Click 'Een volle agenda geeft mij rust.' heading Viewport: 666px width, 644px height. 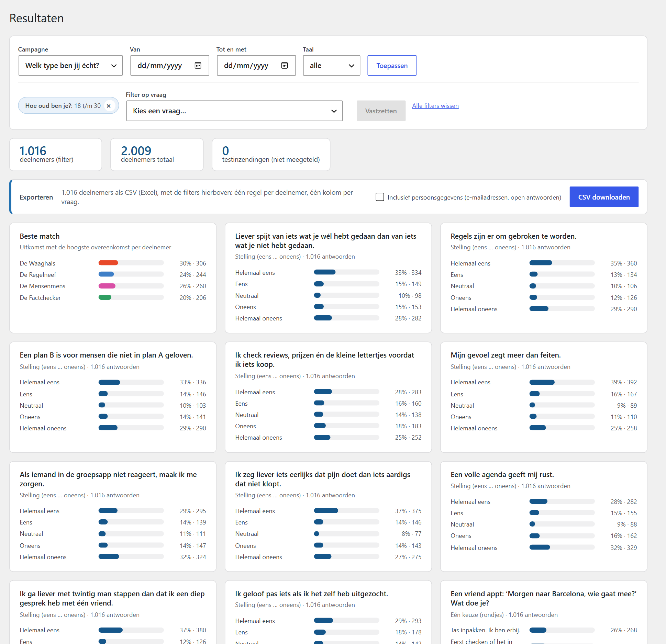point(502,474)
